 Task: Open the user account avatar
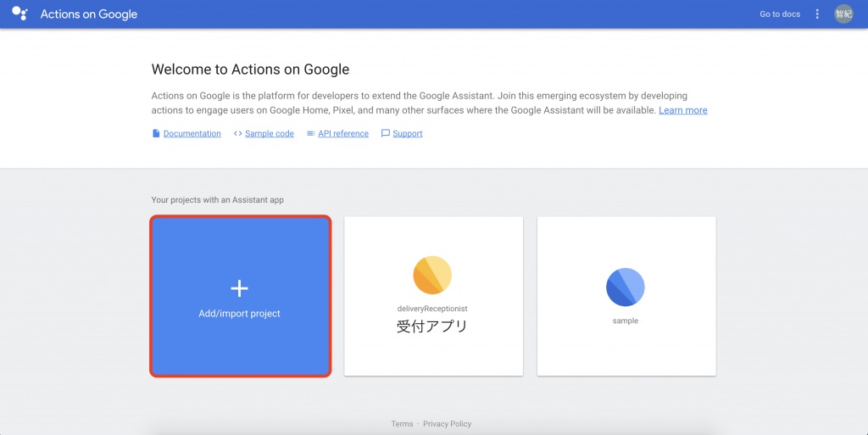[x=843, y=14]
